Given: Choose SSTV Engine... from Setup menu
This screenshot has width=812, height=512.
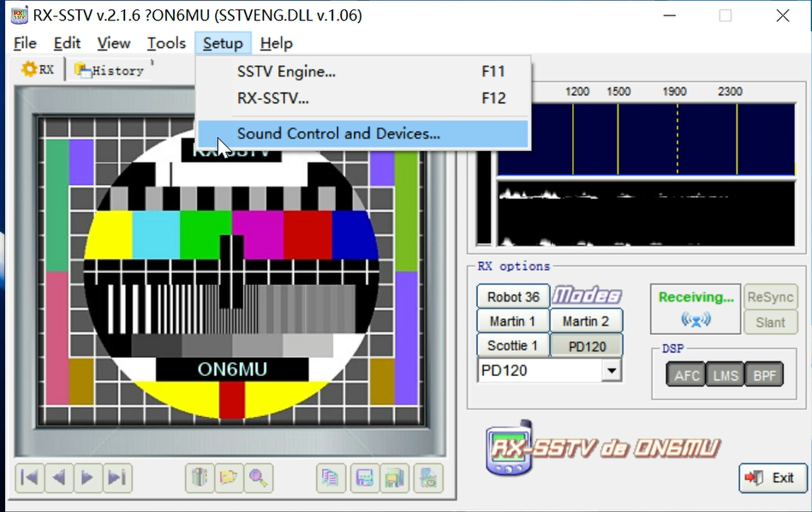Looking at the screenshot, I should click(363, 71).
